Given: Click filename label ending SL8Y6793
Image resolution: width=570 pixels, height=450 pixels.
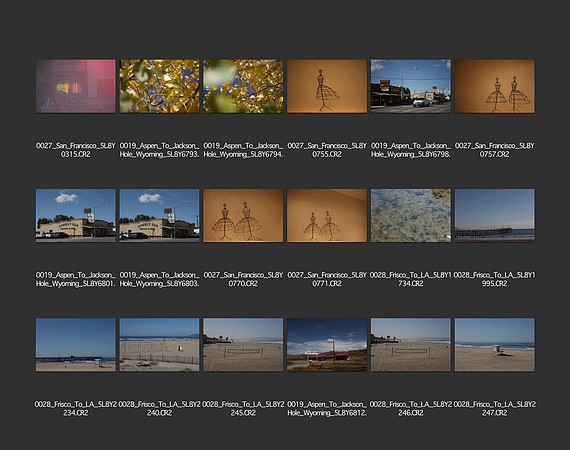Looking at the screenshot, I should tap(160, 150).
